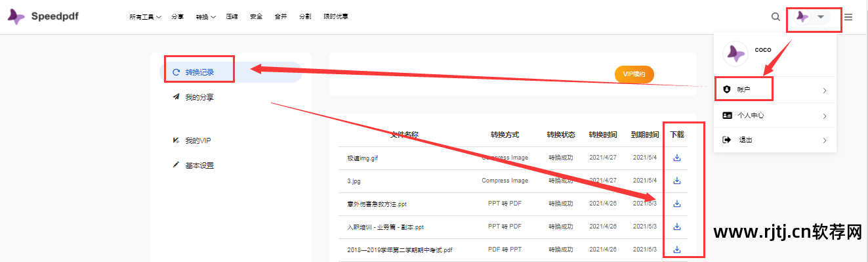This screenshot has width=868, height=262.
Task: Open the 所有工具 dropdown menu
Action: point(146,17)
